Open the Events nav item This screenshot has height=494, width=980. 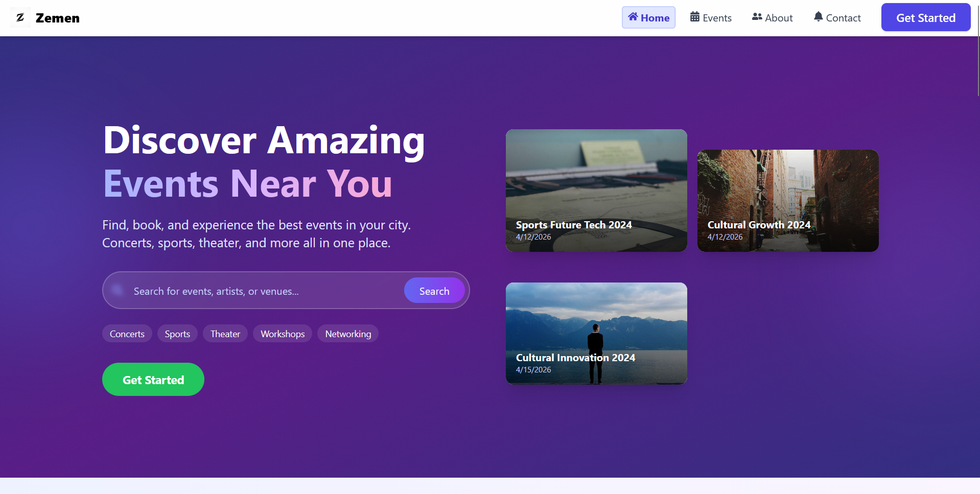tap(711, 18)
